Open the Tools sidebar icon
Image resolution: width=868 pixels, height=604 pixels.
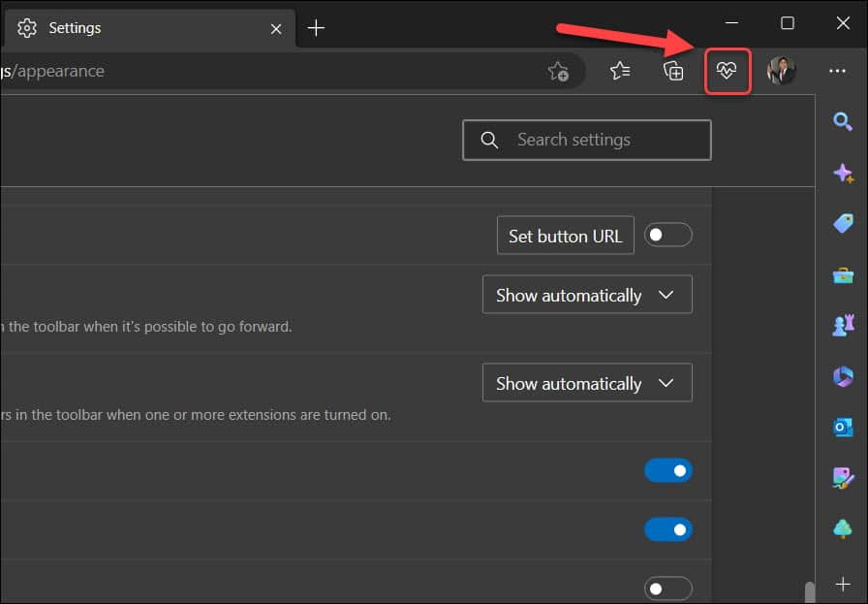point(842,275)
